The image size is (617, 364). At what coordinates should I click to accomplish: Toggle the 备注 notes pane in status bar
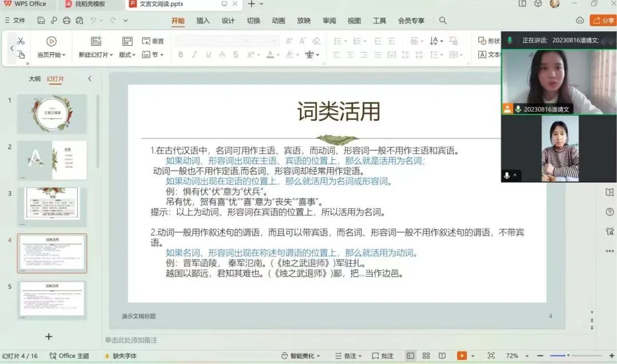tap(346, 356)
